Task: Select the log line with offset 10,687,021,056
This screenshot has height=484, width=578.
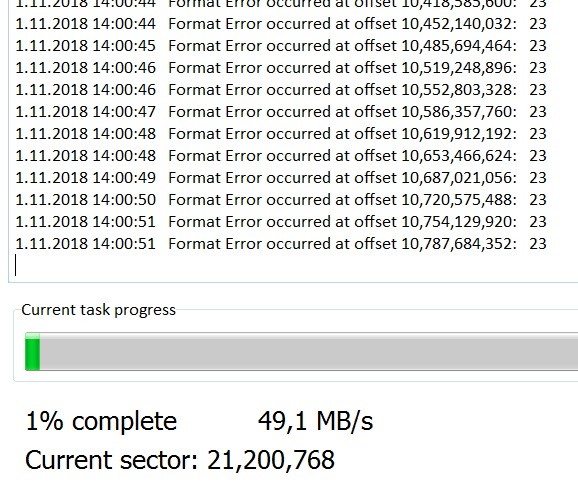Action: 281,178
